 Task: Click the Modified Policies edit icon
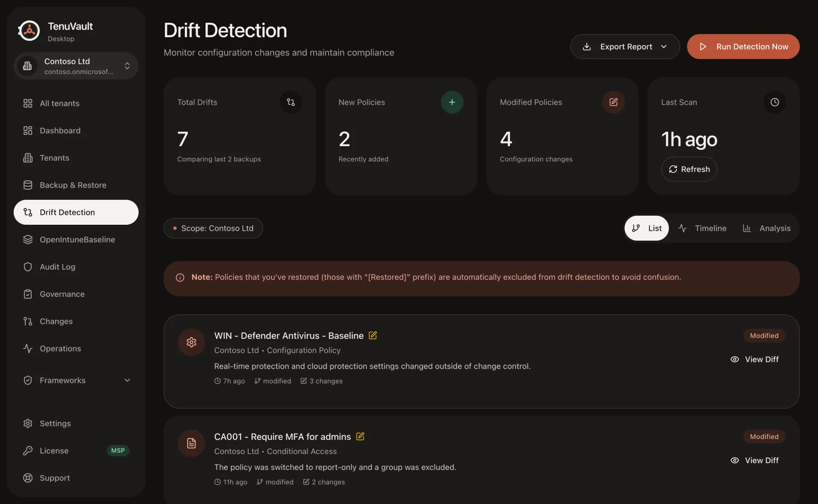(x=613, y=102)
